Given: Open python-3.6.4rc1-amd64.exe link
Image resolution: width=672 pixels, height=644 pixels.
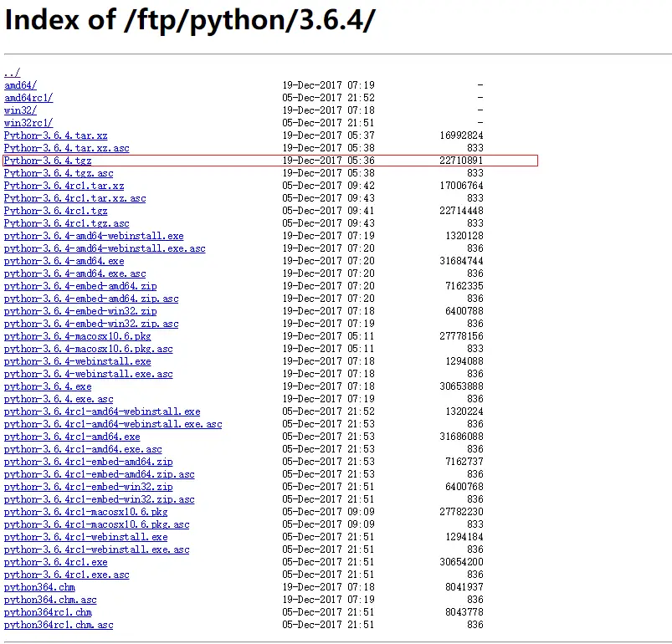Looking at the screenshot, I should tap(72, 437).
